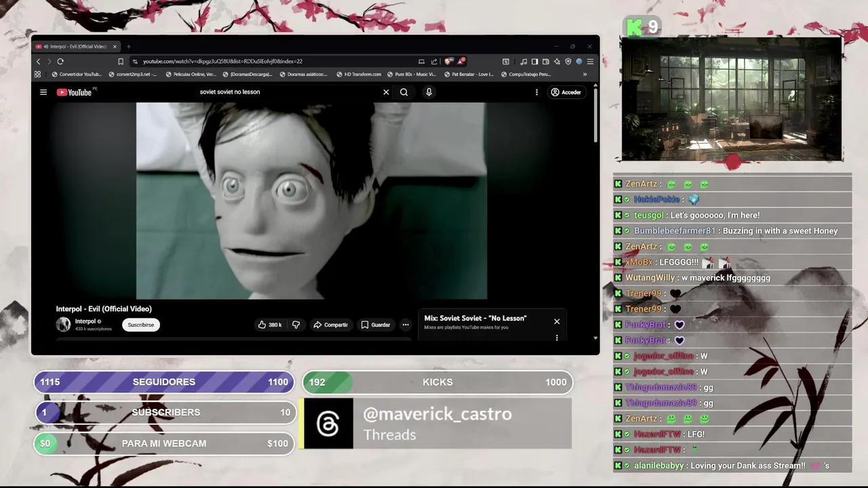Open the Leo AI sparkle icon
The image size is (868, 488).
[x=557, y=61]
